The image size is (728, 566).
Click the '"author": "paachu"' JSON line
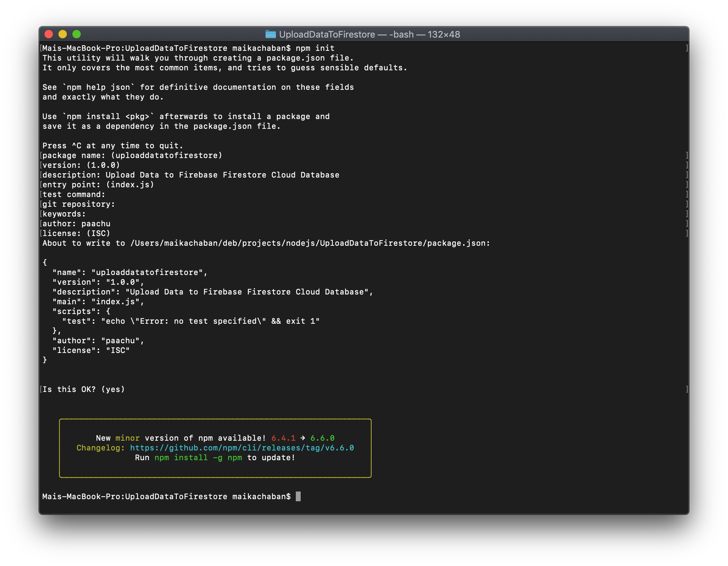click(x=98, y=341)
